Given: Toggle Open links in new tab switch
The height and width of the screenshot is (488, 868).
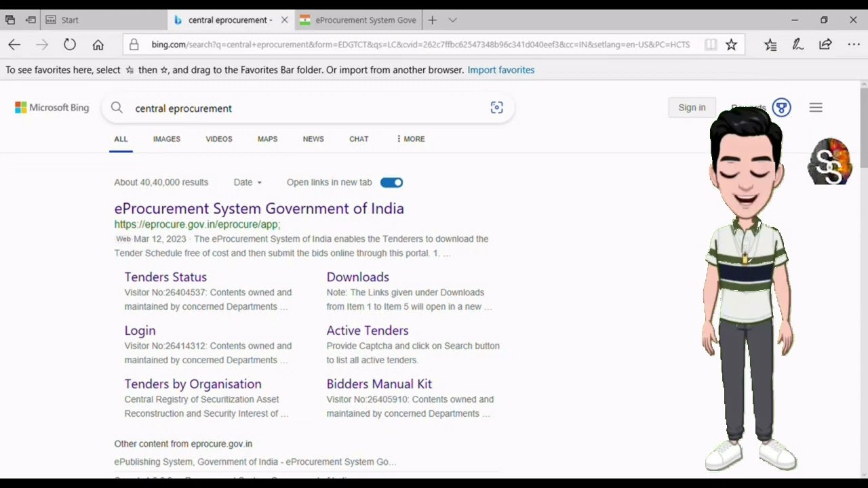Looking at the screenshot, I should click(x=391, y=182).
